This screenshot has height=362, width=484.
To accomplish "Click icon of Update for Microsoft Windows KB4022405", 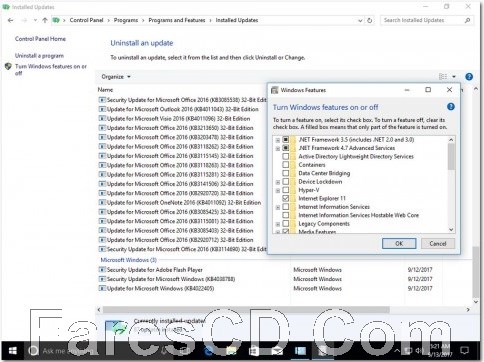I will coord(102,288).
